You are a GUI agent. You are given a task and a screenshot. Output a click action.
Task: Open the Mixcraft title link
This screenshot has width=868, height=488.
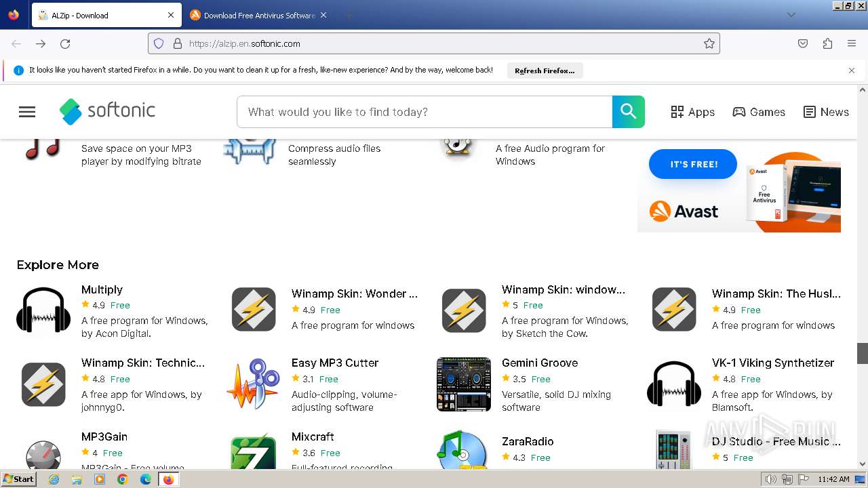tap(313, 436)
